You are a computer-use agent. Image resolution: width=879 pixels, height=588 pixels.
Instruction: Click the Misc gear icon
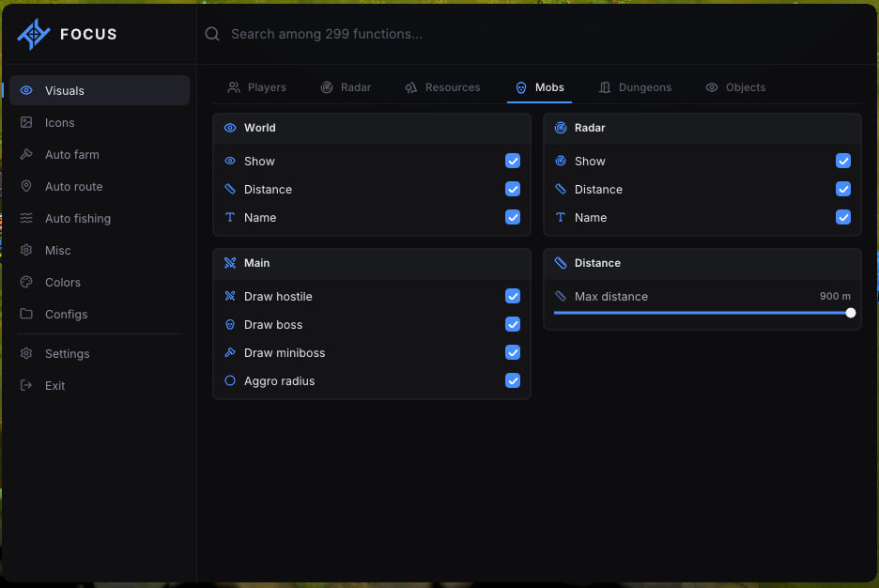26,250
